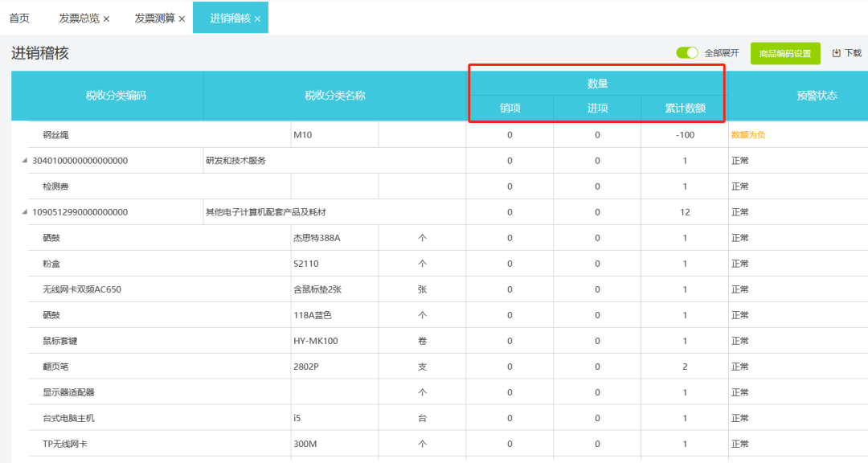Click the 进项 column header
Screen dimensions: 868x463
pyautogui.click(x=597, y=108)
